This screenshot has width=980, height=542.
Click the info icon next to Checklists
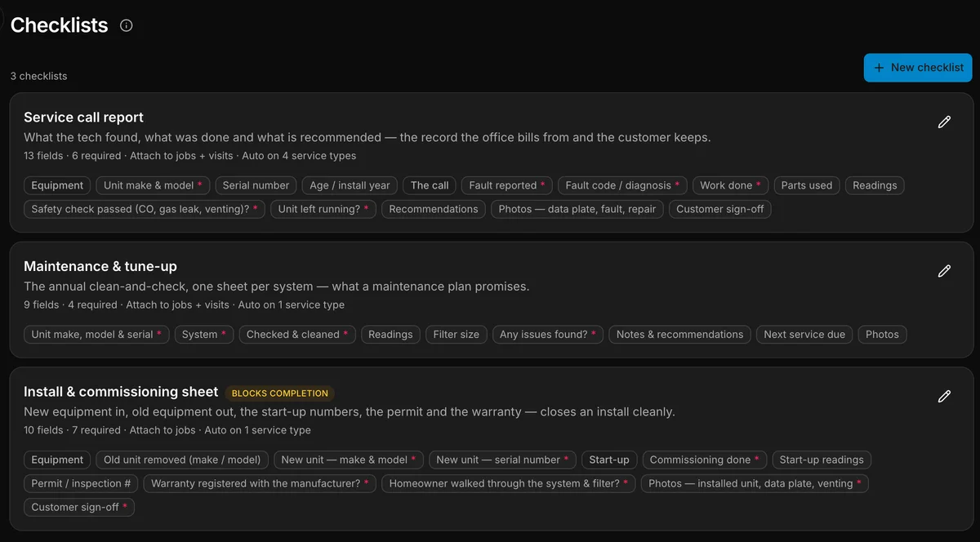tap(126, 25)
